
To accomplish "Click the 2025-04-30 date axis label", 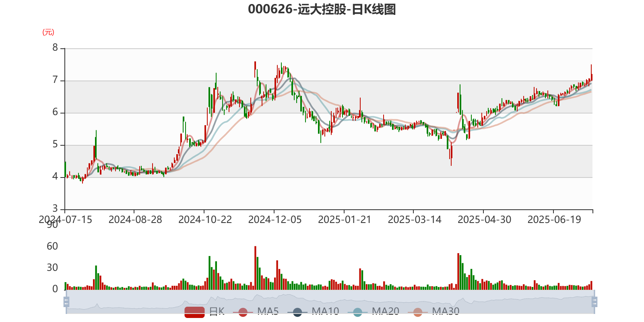I will [485, 220].
